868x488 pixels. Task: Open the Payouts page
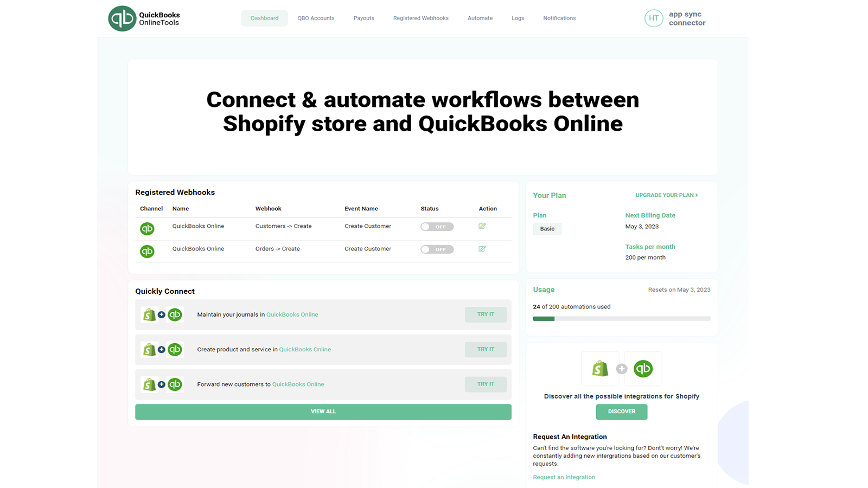(x=364, y=18)
